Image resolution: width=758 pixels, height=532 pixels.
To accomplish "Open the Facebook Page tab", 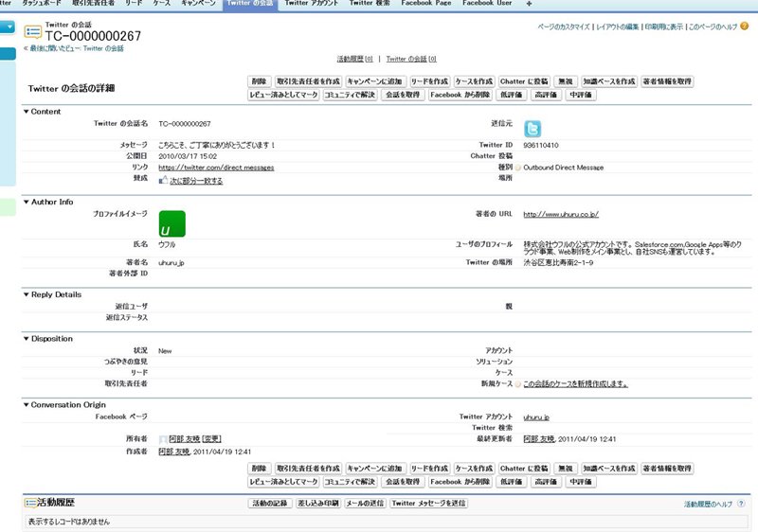I will pyautogui.click(x=425, y=3).
